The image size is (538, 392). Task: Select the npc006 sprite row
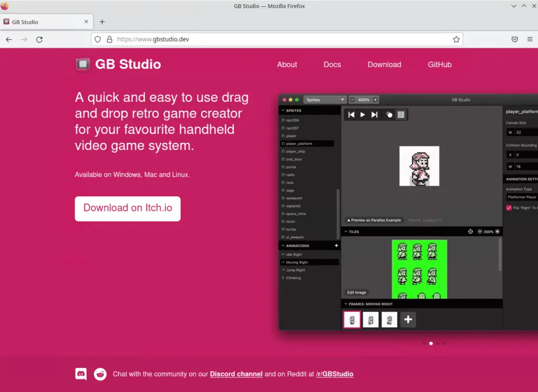[307, 120]
